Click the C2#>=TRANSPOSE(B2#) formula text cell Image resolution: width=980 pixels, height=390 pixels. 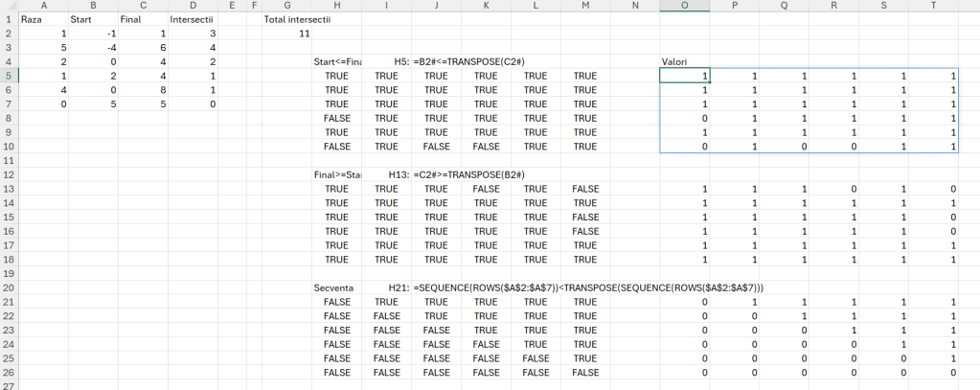(469, 174)
